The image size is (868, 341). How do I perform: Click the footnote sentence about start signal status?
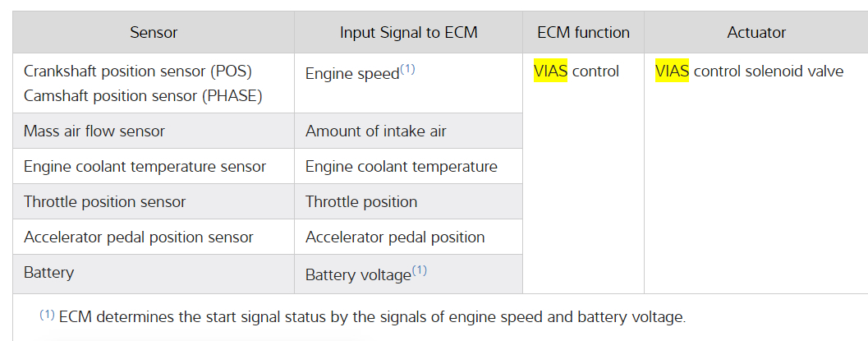click(x=372, y=317)
